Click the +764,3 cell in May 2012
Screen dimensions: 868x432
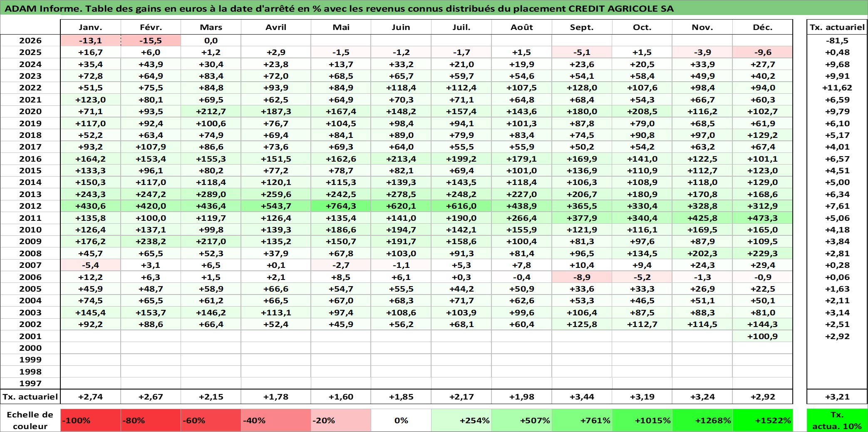point(341,206)
